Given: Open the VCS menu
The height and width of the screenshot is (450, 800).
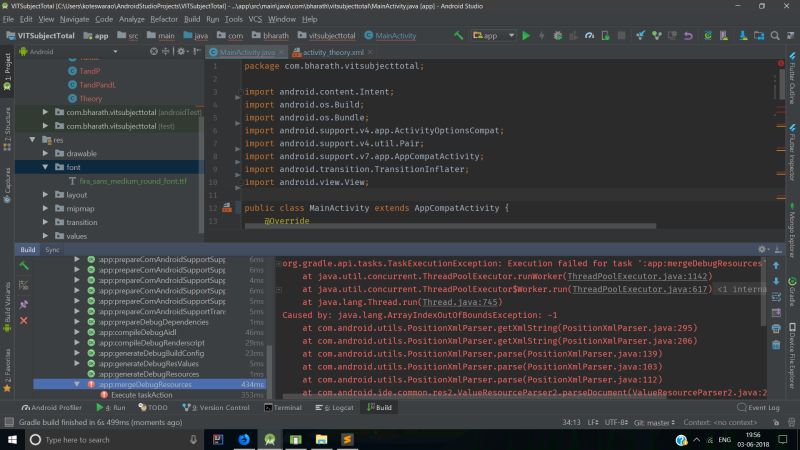Looking at the screenshot, I should (x=255, y=19).
